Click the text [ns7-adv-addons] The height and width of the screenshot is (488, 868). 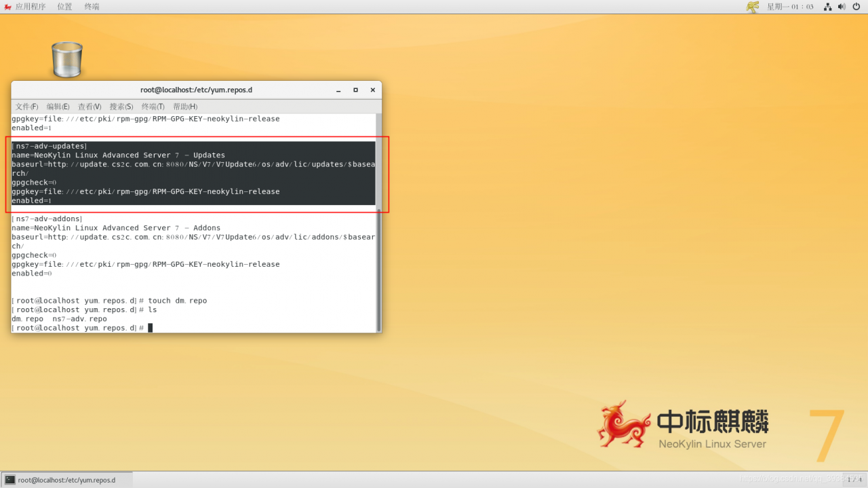(x=47, y=219)
